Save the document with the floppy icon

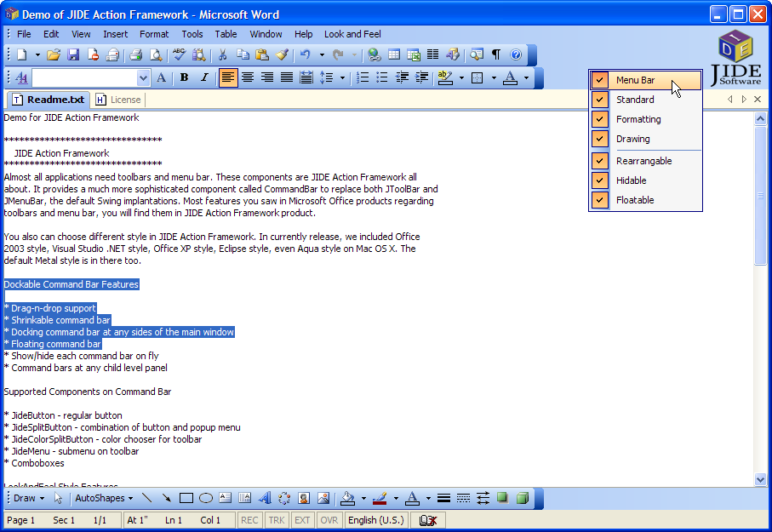coord(73,54)
